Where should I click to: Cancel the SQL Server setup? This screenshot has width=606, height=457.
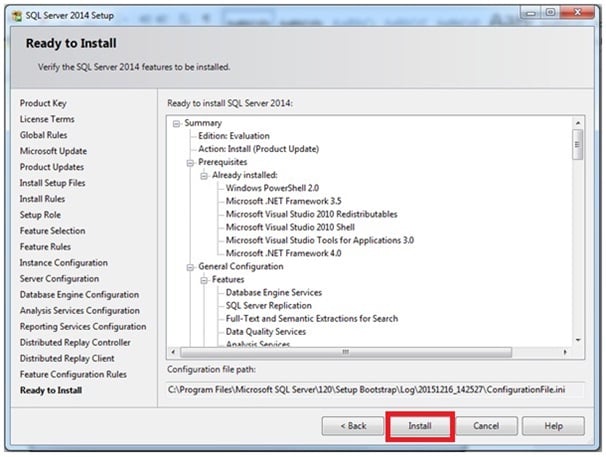486,426
